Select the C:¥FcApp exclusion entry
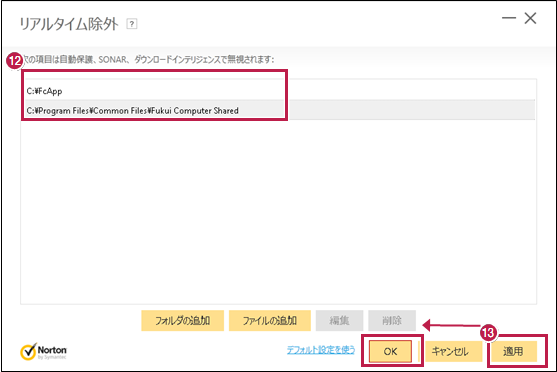Viewport: 557px width, 372px height. [278, 91]
